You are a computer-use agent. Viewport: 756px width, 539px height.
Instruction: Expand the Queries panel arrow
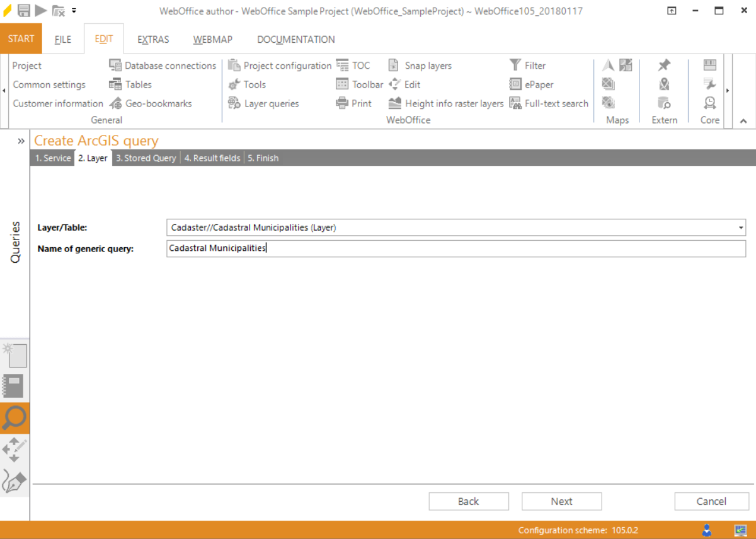21,141
